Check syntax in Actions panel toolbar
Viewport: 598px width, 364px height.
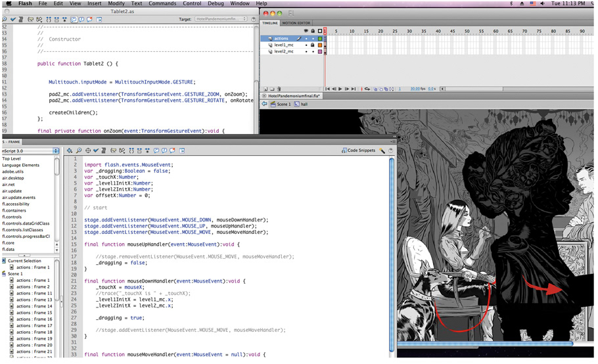[96, 150]
